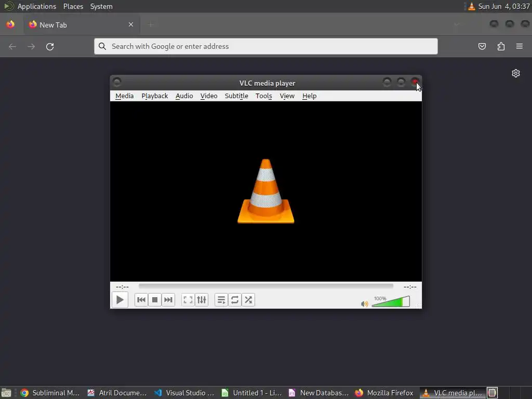This screenshot has width=532, height=399.
Task: Go to previous media in VLC
Action: coord(141,300)
